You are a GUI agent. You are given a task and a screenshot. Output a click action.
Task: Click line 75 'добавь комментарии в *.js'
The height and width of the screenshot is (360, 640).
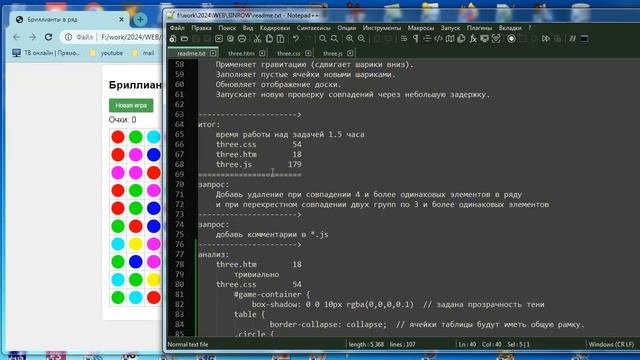pyautogui.click(x=272, y=235)
